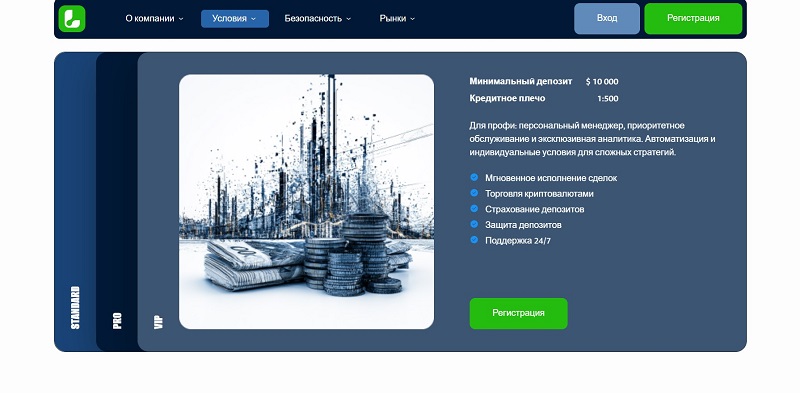Open the Безопасность menu
800x393 pixels.
tap(317, 18)
